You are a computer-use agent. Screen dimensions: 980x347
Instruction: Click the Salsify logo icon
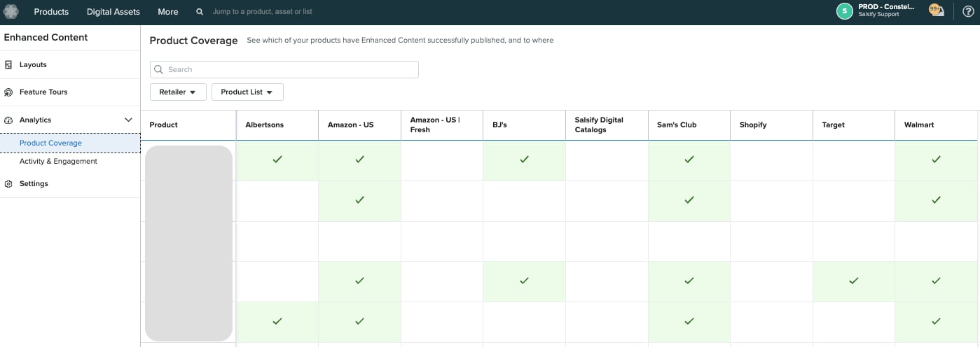tap(11, 11)
